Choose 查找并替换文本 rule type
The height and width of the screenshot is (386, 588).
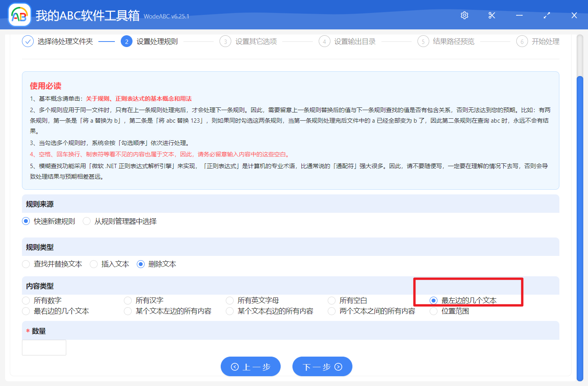tap(26, 264)
